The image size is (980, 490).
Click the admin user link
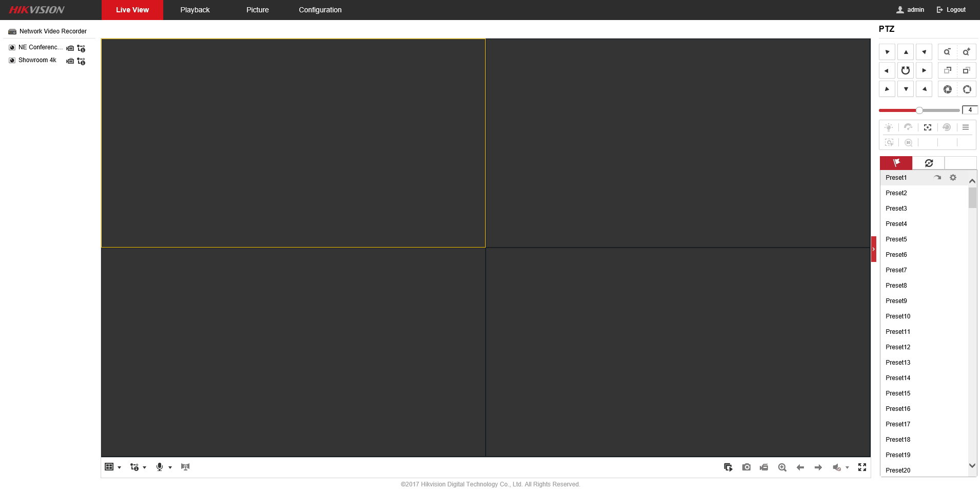[x=910, y=10]
